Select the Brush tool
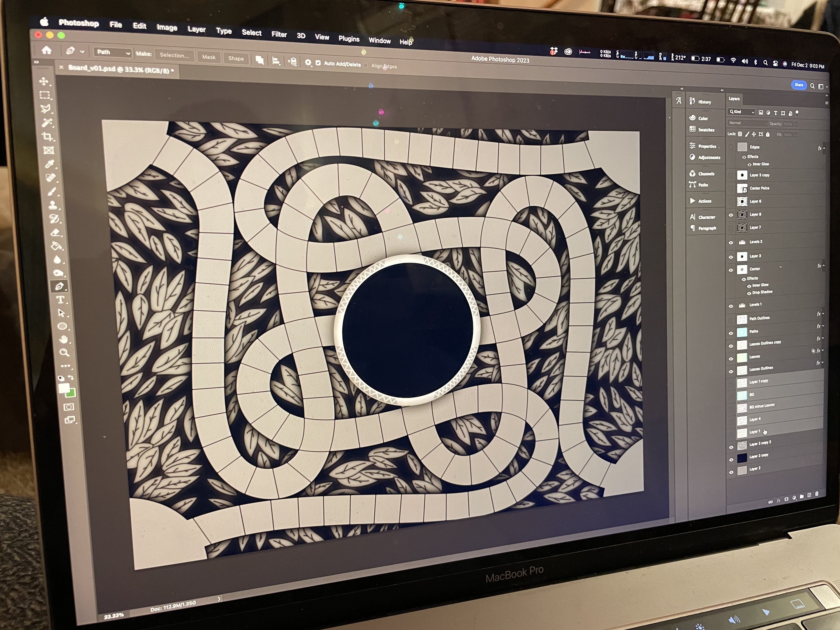This screenshot has width=840, height=630. pyautogui.click(x=52, y=191)
